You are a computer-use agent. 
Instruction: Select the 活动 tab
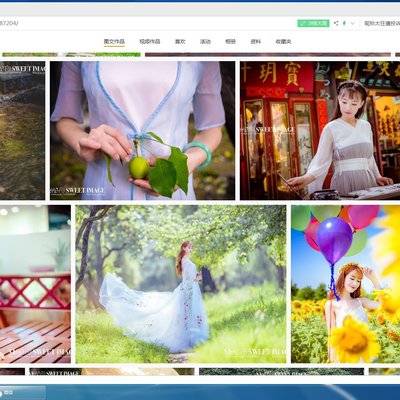coord(205,42)
